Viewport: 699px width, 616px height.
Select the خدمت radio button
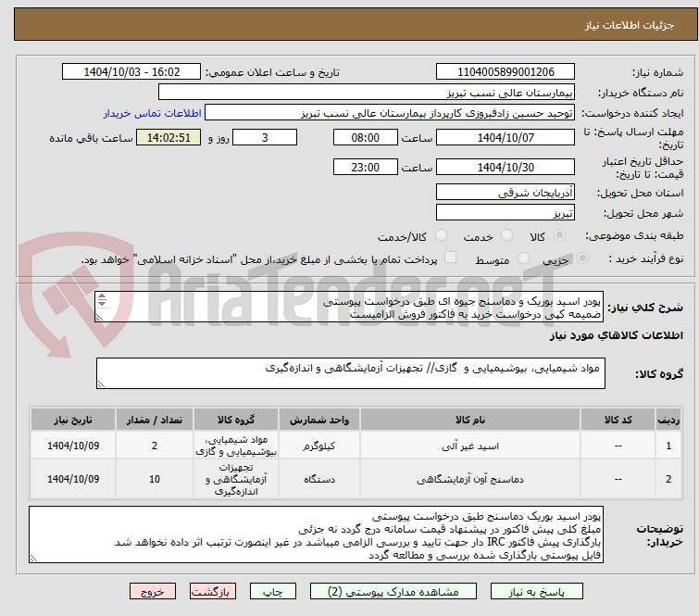coord(506,235)
